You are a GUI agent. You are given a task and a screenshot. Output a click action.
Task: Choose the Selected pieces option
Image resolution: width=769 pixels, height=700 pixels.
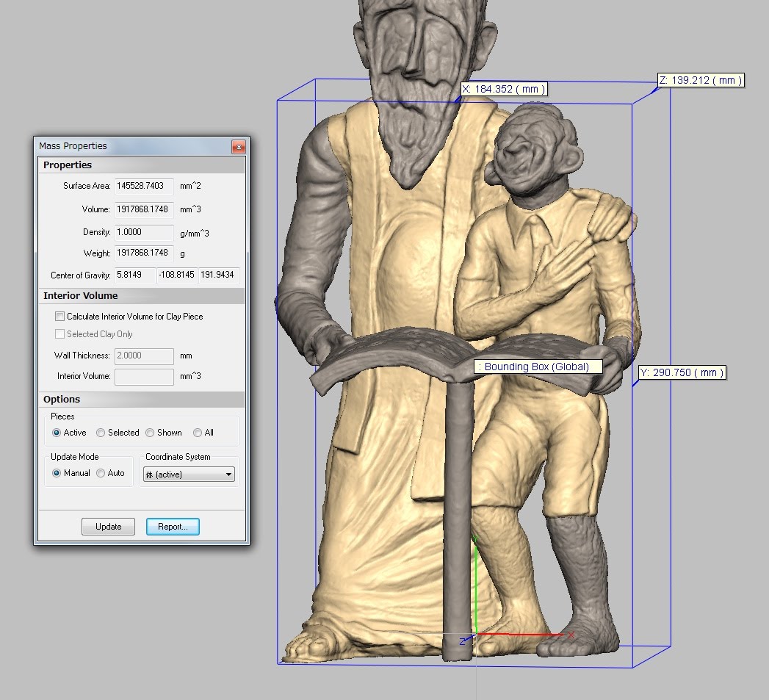tap(101, 433)
